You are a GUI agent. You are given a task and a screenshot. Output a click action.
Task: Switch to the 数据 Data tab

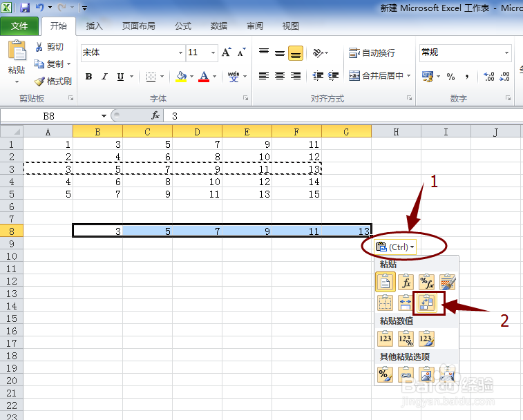coord(219,26)
